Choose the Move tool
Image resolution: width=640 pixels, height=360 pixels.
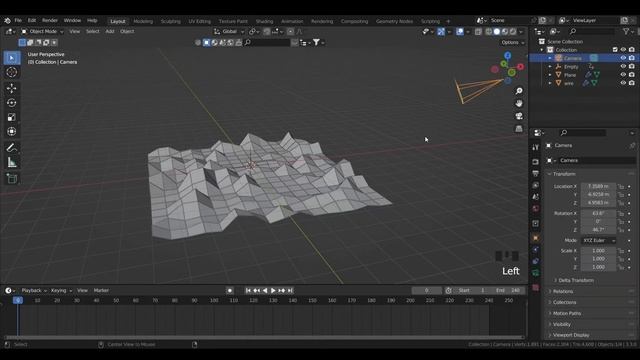11,88
